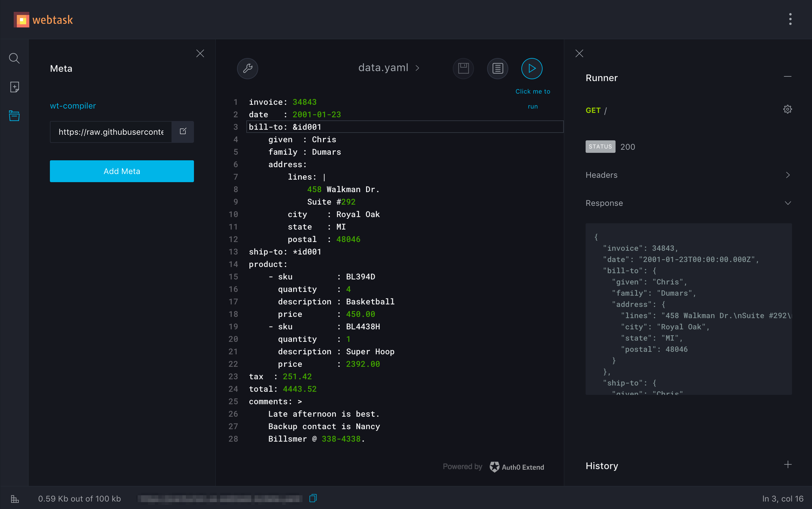Collapse the Runner panel

point(788,76)
